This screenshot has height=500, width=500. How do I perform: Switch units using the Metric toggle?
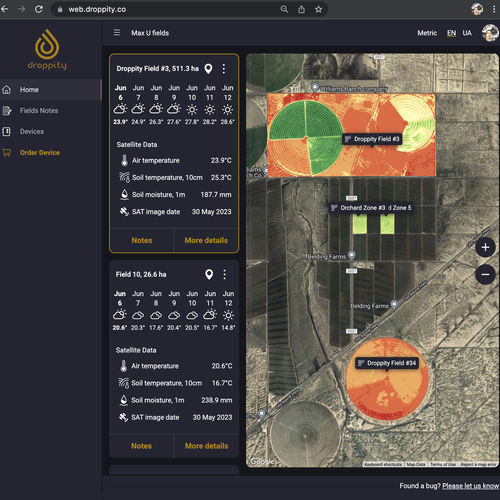[x=427, y=33]
